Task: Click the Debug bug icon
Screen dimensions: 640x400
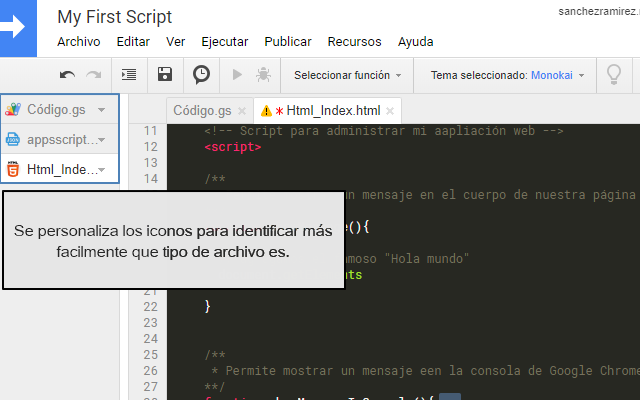Action: pyautogui.click(x=263, y=75)
